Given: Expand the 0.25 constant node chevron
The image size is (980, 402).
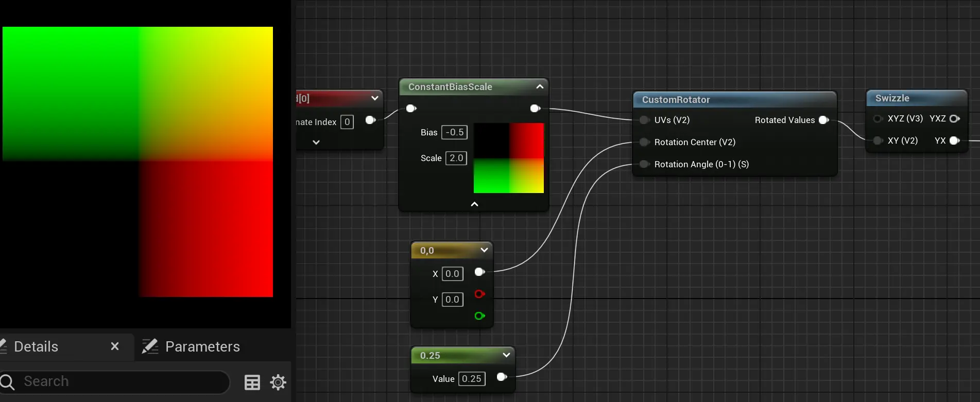Looking at the screenshot, I should [506, 355].
